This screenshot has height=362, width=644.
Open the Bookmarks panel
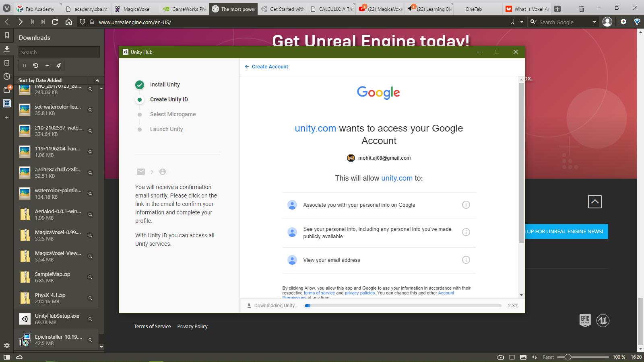click(7, 35)
